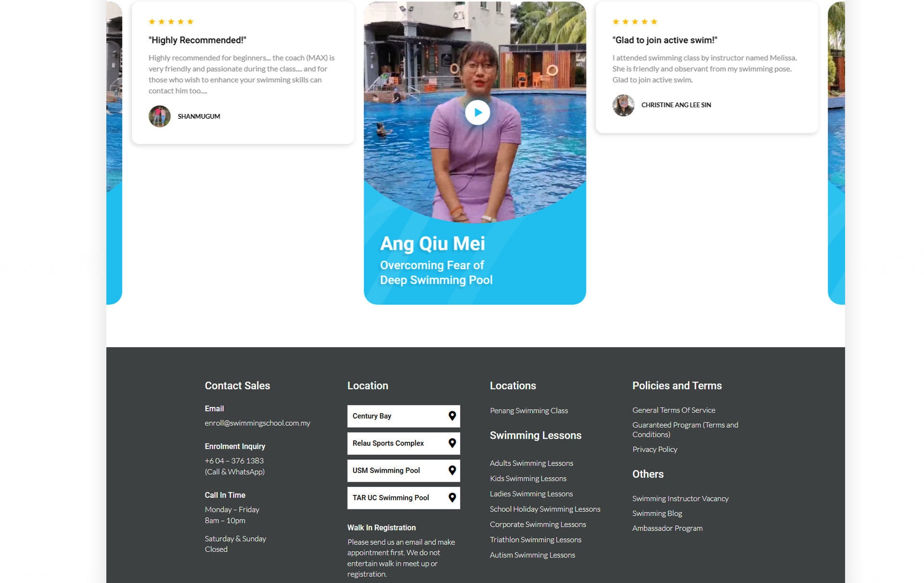924x583 pixels.
Task: Click the Relau Sports Complex pin icon
Action: pos(452,443)
